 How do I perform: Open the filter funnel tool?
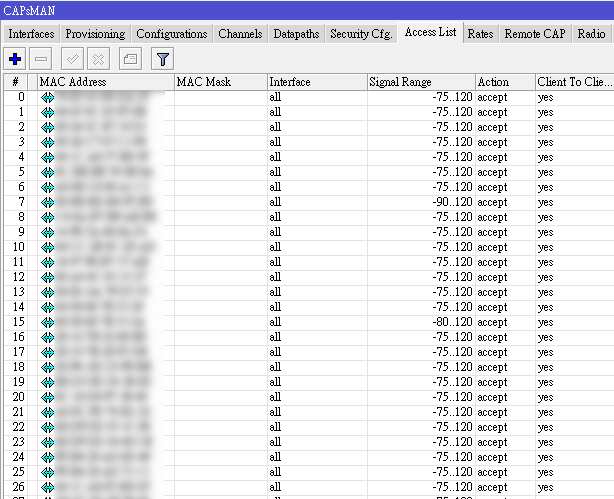(163, 59)
